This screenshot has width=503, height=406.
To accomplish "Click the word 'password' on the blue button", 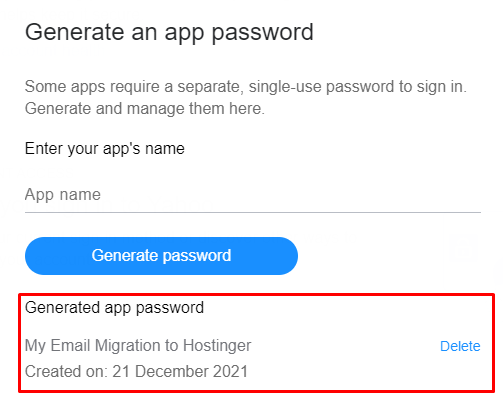I will click(197, 257).
